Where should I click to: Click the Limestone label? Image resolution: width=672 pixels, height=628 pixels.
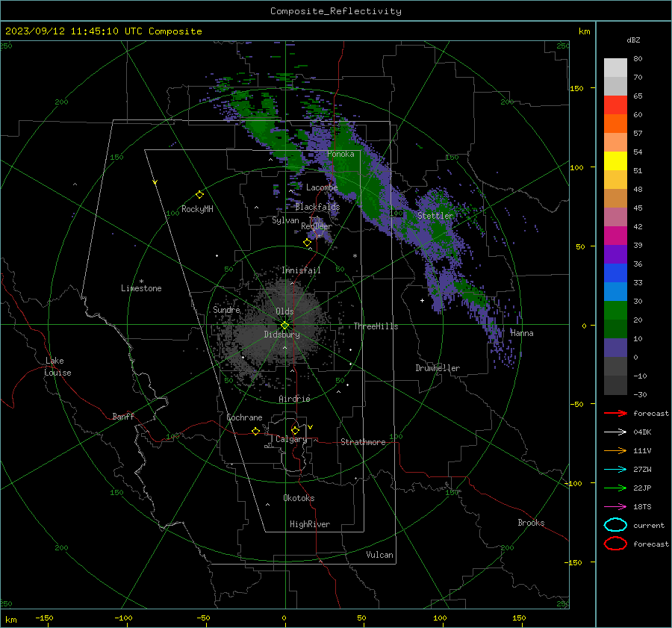tap(141, 288)
